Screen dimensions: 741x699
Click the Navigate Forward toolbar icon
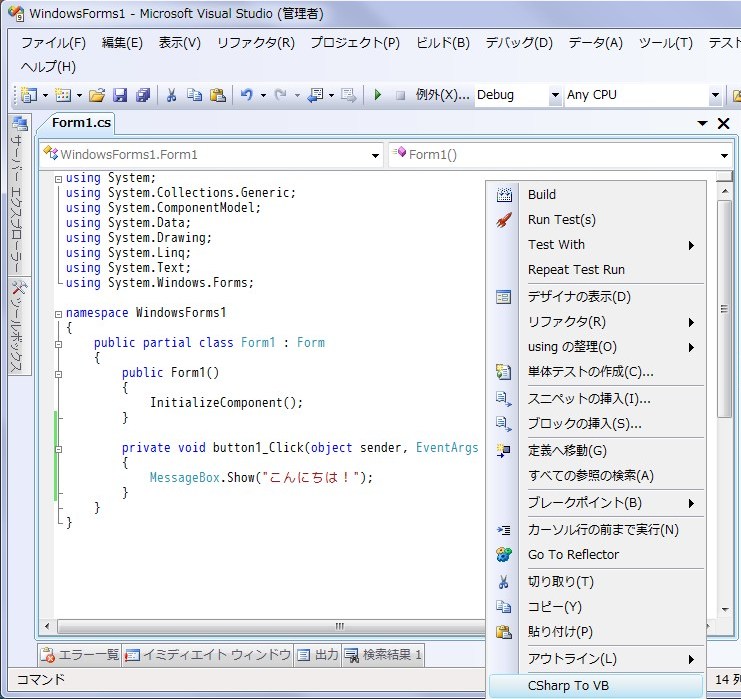349,95
